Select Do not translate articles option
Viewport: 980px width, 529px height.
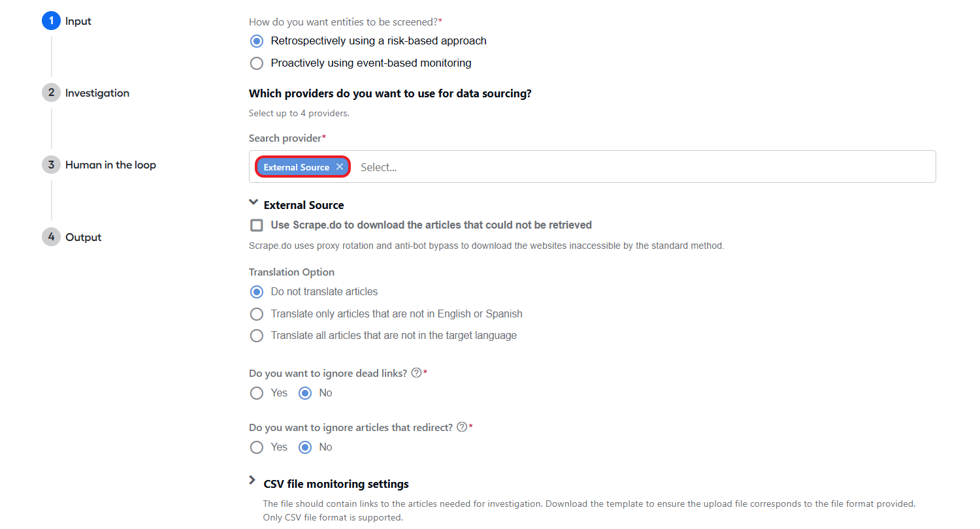[x=257, y=292]
